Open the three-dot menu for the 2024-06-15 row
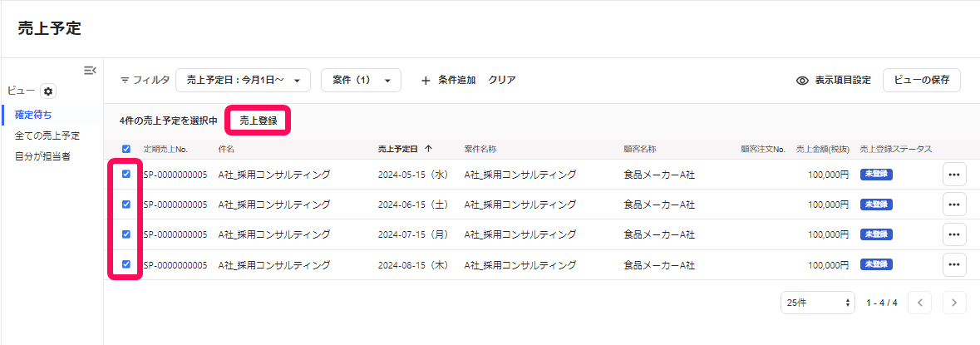This screenshot has height=345, width=980. point(953,205)
